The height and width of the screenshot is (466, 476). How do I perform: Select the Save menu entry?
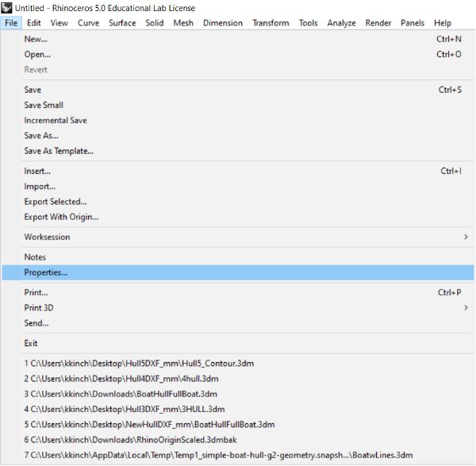tap(238, 90)
